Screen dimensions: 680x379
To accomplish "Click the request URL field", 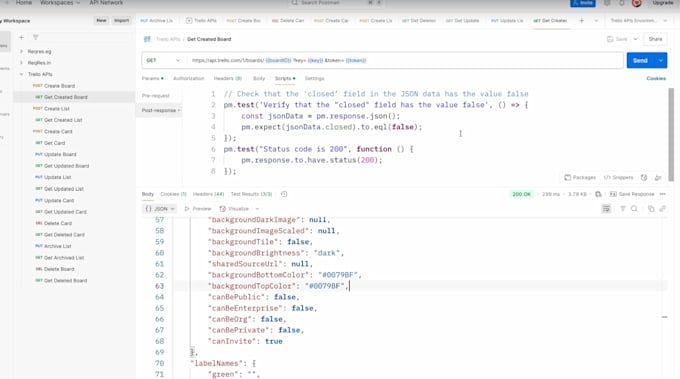I will (405, 60).
